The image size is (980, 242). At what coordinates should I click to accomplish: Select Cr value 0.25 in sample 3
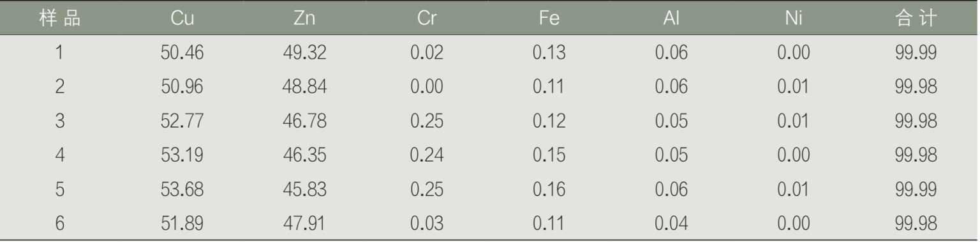click(426, 121)
